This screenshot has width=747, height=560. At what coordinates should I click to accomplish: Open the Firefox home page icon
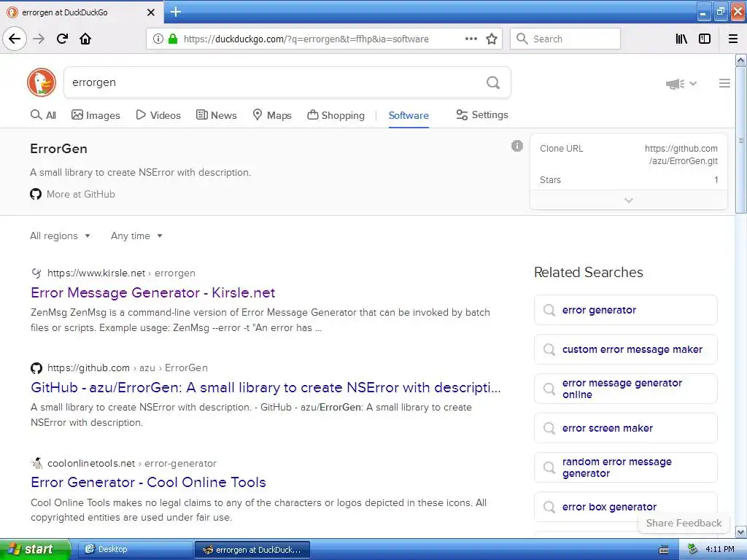point(85,39)
